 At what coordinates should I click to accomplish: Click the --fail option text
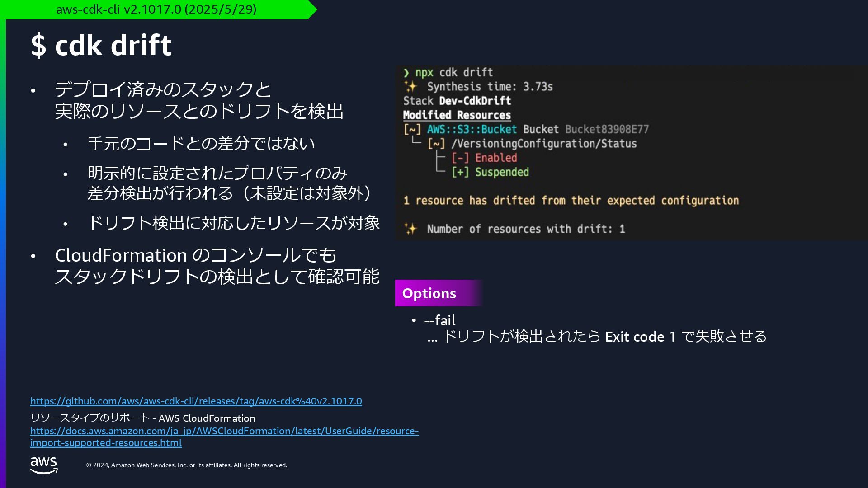point(439,320)
